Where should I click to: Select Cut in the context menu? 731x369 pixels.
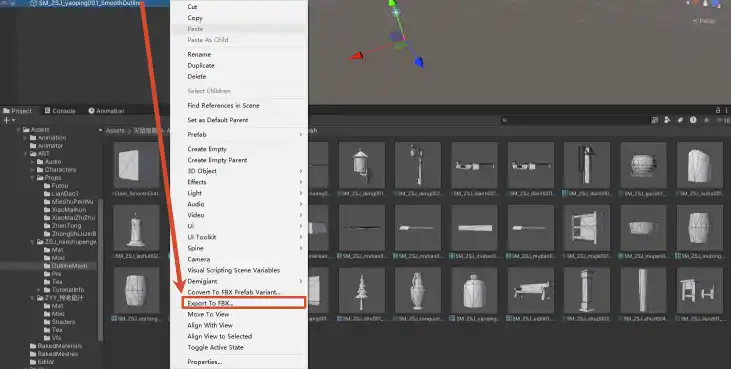(239, 7)
